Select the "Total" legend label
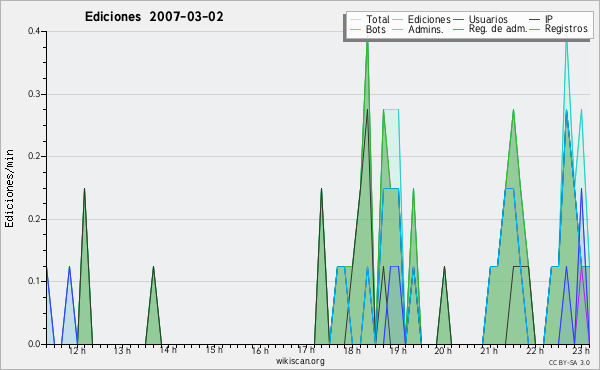The image size is (600, 370). coord(378,19)
